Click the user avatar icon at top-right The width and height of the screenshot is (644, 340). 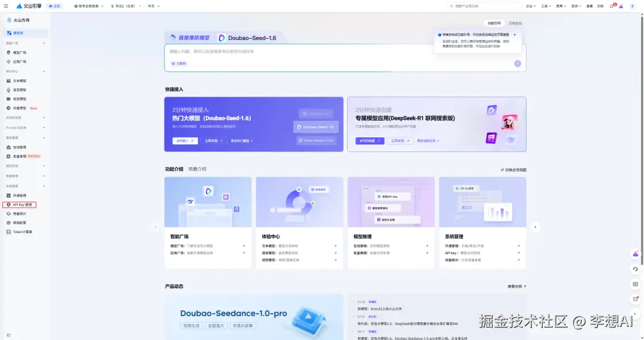coord(632,6)
